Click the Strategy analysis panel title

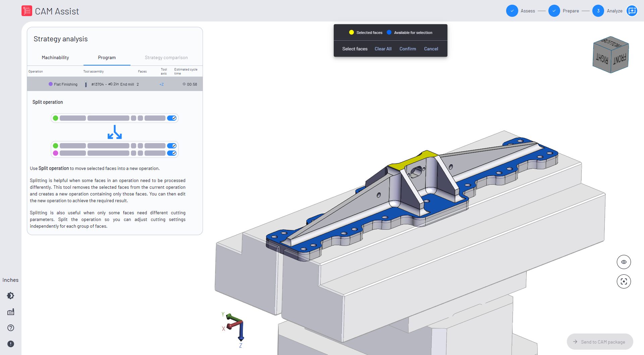pos(61,39)
